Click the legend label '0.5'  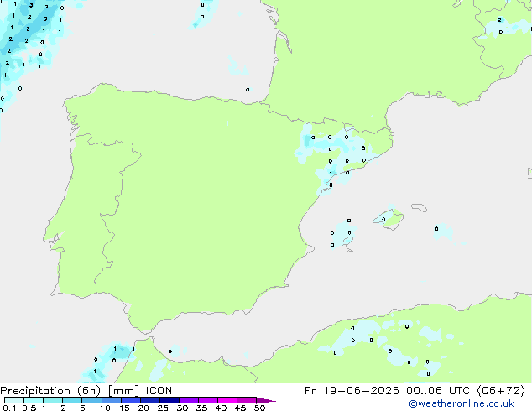pos(29,408)
